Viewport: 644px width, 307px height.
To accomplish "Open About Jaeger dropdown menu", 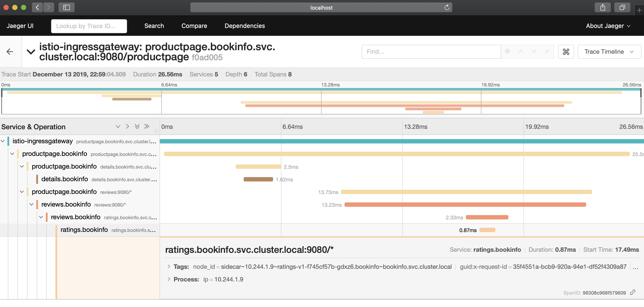I will pos(608,26).
